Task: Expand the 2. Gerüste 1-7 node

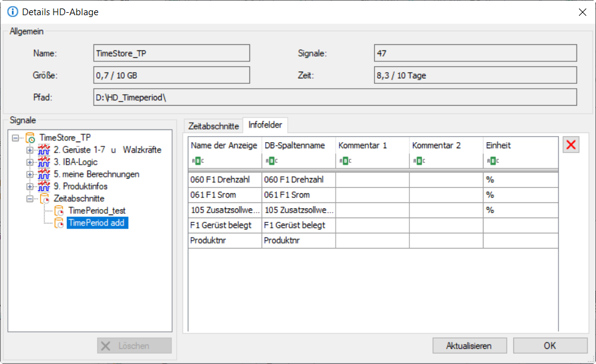Action: [x=30, y=150]
